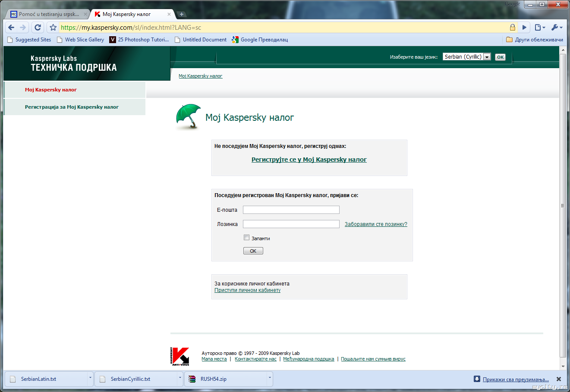This screenshot has height=392, width=570.
Task: Open the Приступи личном кабинету link
Action: coord(248,290)
